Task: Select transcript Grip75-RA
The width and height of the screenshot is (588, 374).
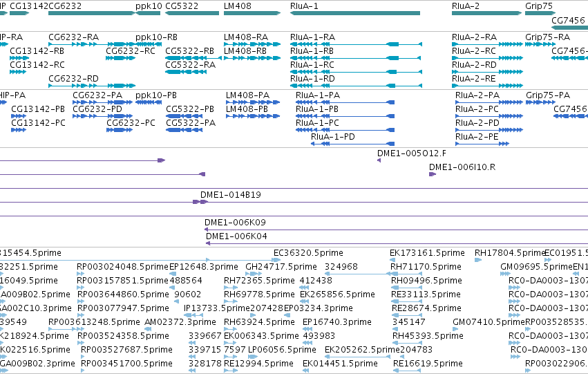Action: 540,44
